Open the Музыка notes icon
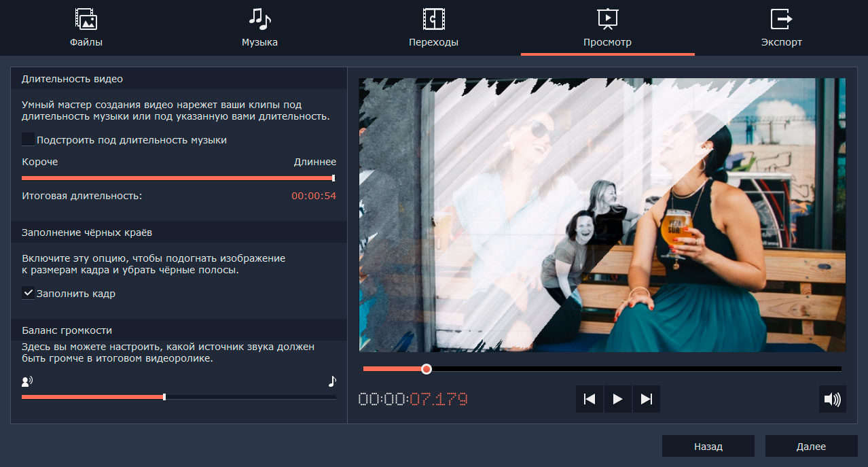The height and width of the screenshot is (467, 868). tap(259, 19)
